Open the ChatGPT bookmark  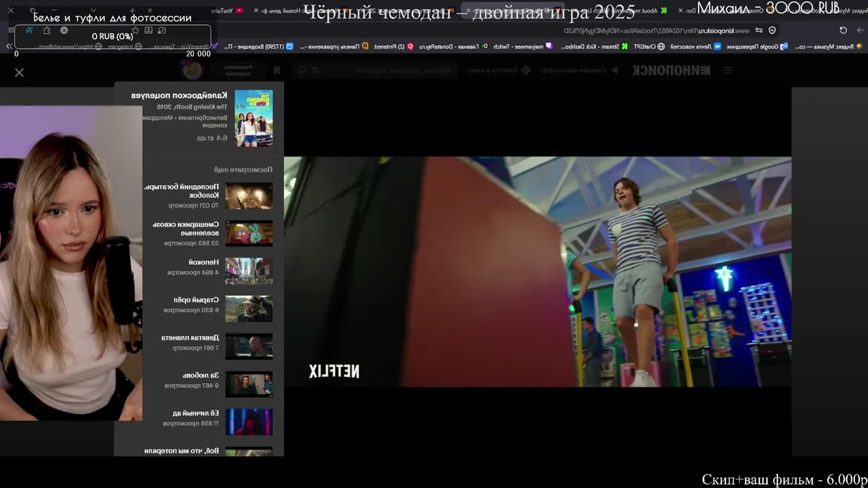tap(648, 47)
